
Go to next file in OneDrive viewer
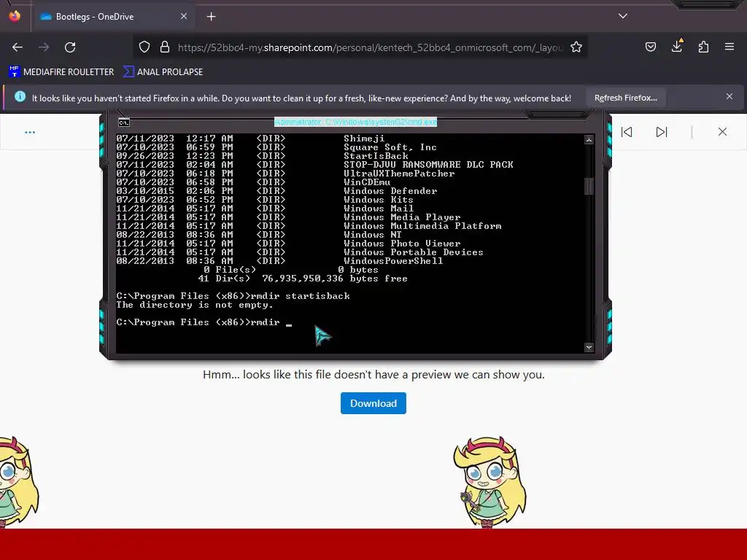pos(662,132)
